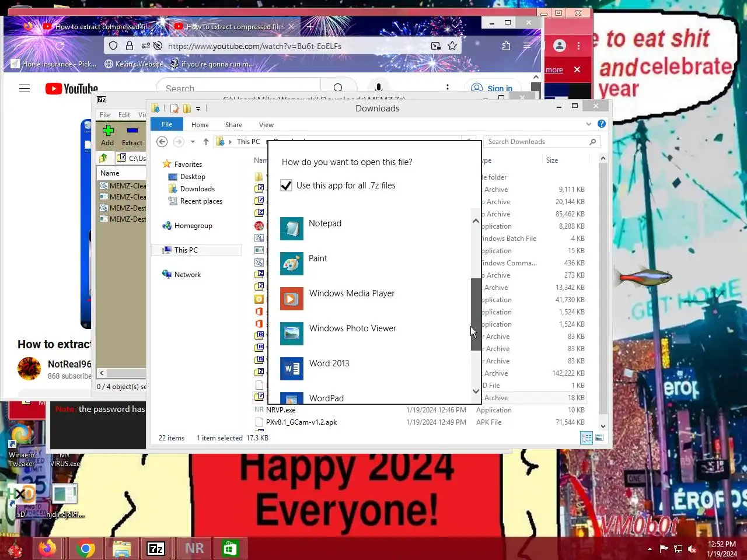747x560 pixels.
Task: Open Chrome profile avatar icon
Action: coord(560,45)
